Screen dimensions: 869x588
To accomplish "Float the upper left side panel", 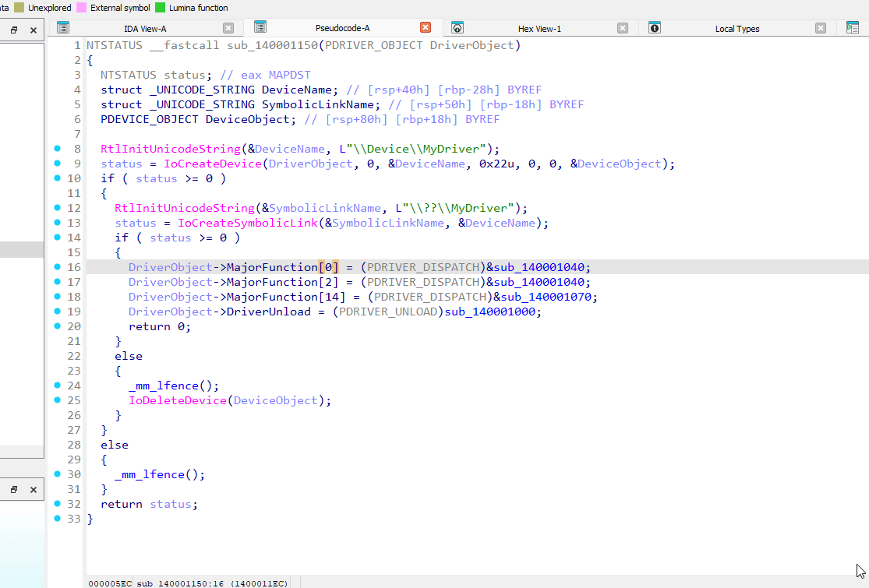I will coord(14,30).
